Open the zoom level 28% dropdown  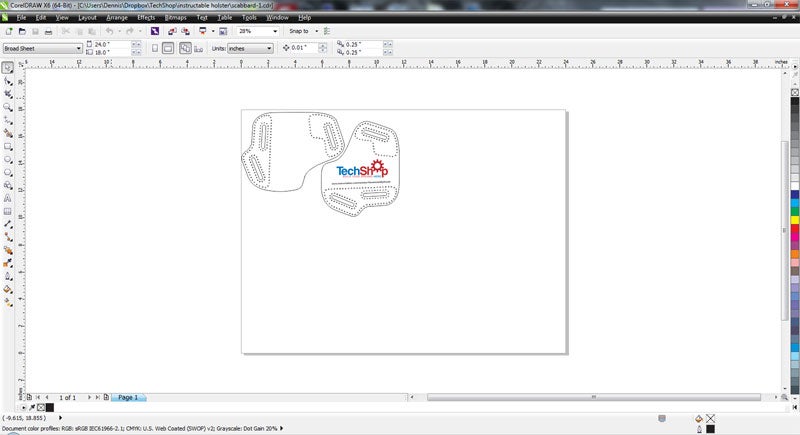(274, 32)
